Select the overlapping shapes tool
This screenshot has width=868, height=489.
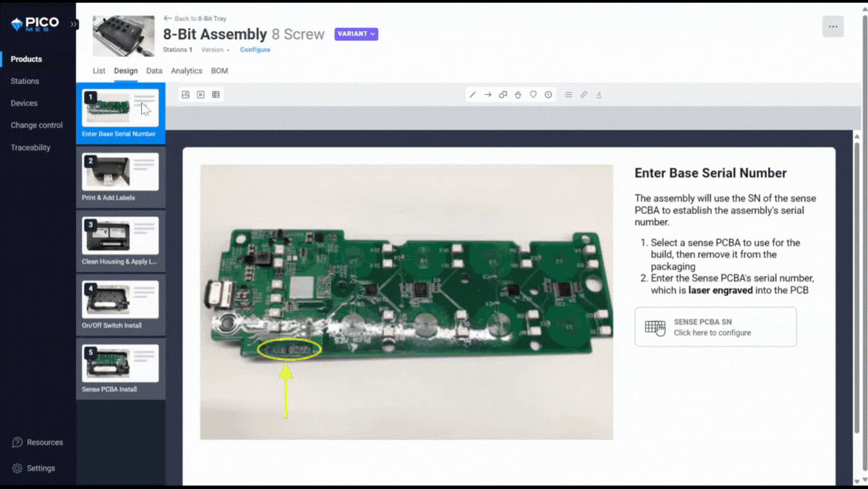503,95
